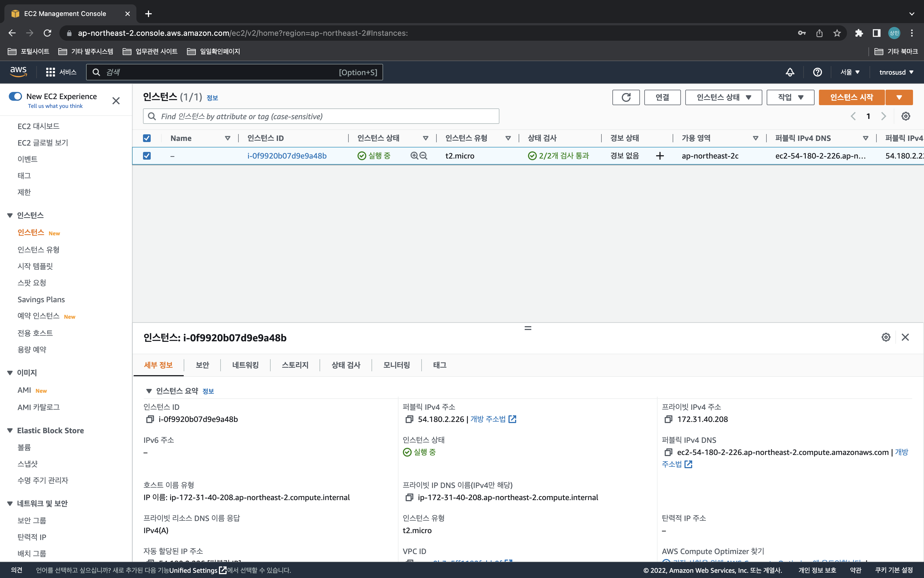Uncheck instance i-0f9920b07d9e9a48b row checkbox
924x578 pixels.
(147, 156)
